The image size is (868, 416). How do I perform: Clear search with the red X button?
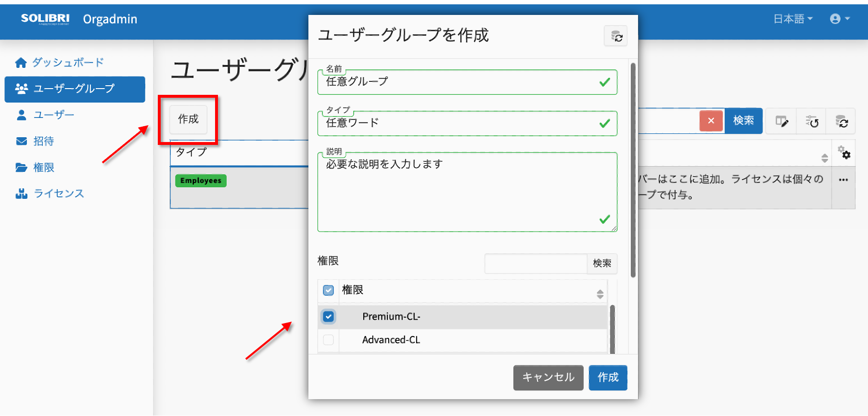point(711,121)
